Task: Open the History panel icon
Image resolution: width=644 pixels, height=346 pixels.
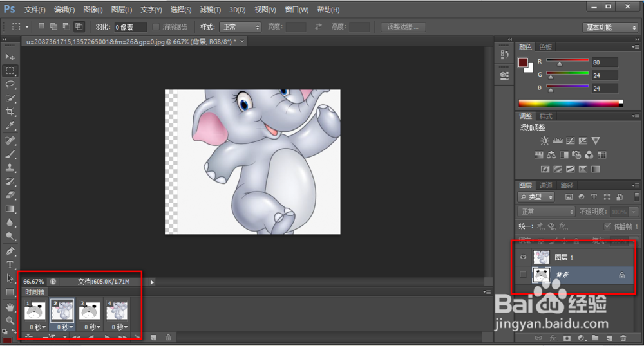Action: tap(505, 55)
